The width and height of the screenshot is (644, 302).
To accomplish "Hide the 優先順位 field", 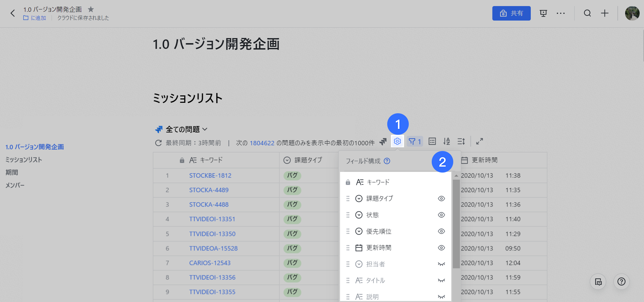I will (441, 231).
